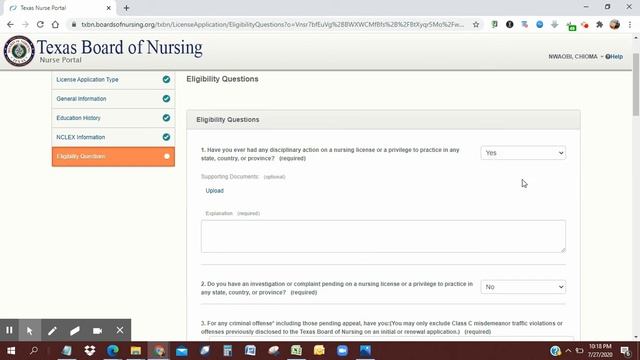The image size is (640, 360).
Task: Open the question 2 No dropdown
Action: pyautogui.click(x=523, y=287)
